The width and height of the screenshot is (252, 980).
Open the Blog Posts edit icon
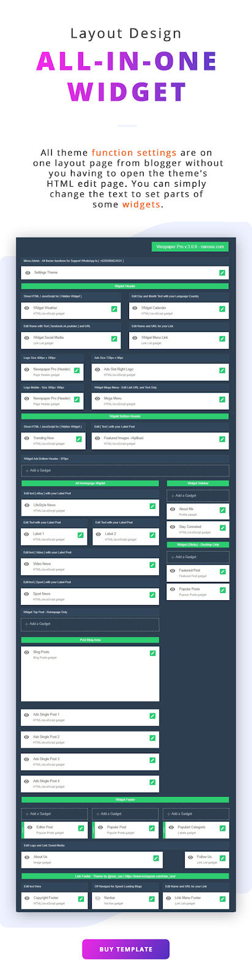click(152, 654)
